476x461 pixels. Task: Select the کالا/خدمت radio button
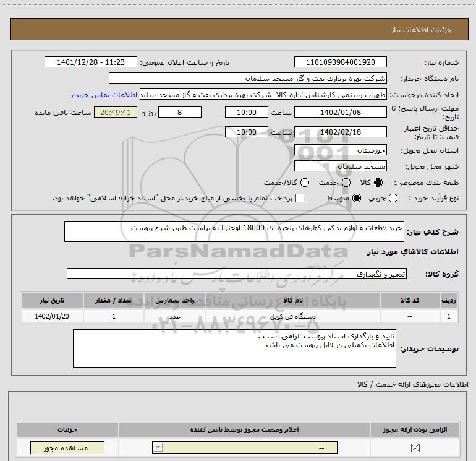[305, 183]
